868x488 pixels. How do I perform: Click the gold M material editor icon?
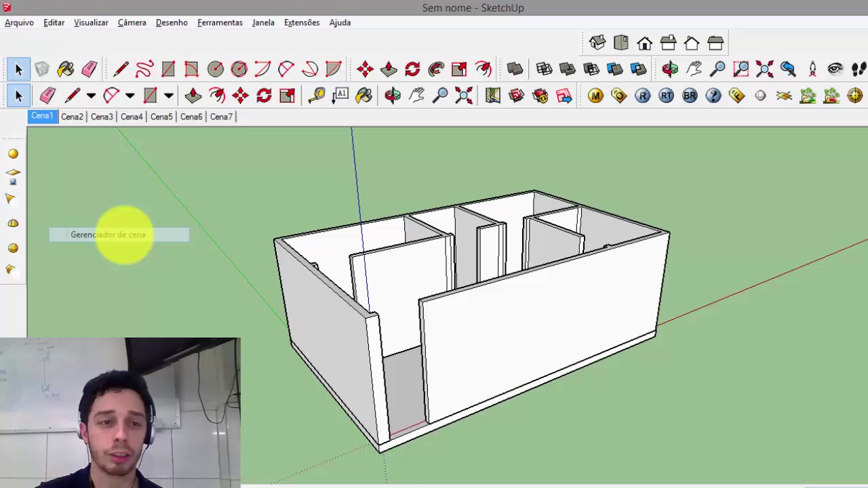point(595,96)
